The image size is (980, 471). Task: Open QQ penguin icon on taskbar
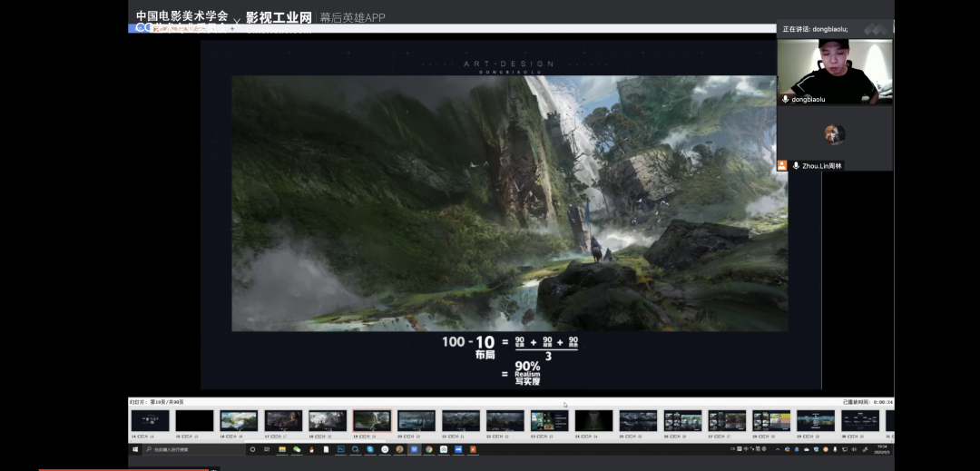tap(311, 449)
